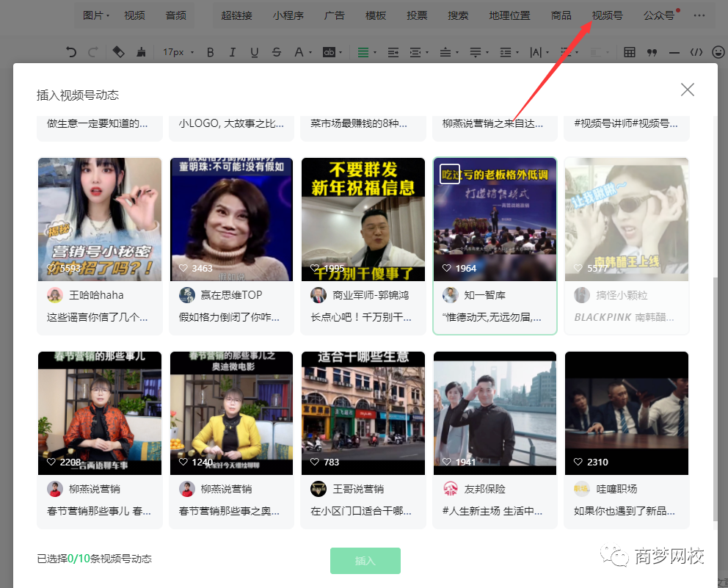Viewport: 728px width, 588px height.
Task: Open the 视频 menu item
Action: [x=134, y=15]
